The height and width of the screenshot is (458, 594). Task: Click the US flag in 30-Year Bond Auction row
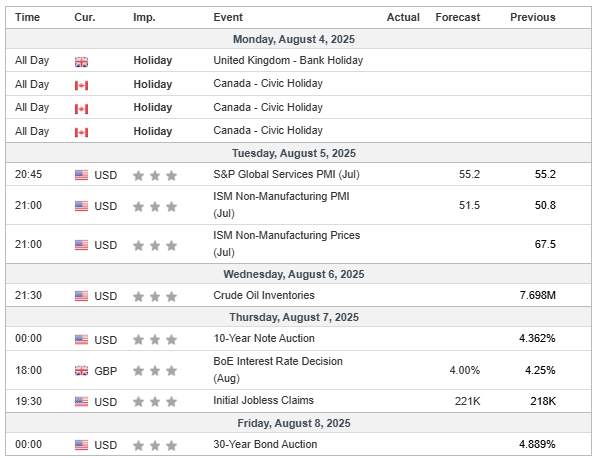click(81, 445)
